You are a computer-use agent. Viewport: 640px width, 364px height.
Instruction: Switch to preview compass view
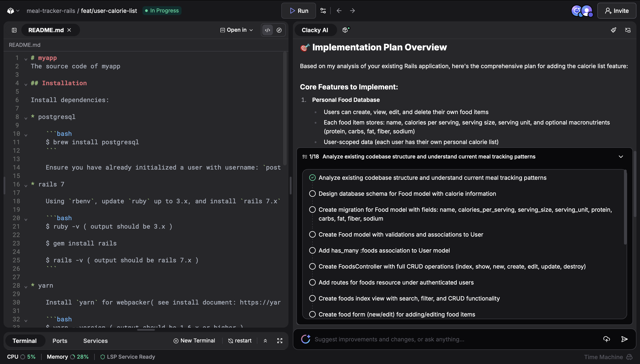tap(279, 30)
